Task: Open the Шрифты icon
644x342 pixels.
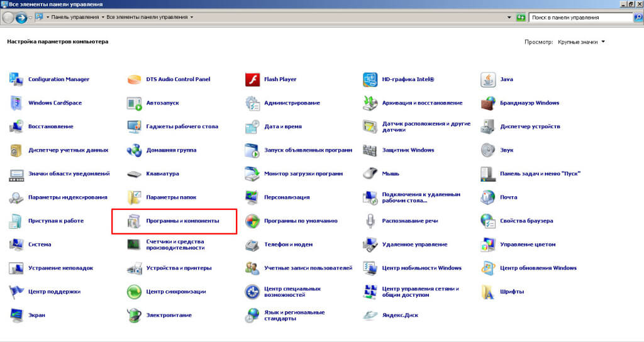Action: (488, 292)
